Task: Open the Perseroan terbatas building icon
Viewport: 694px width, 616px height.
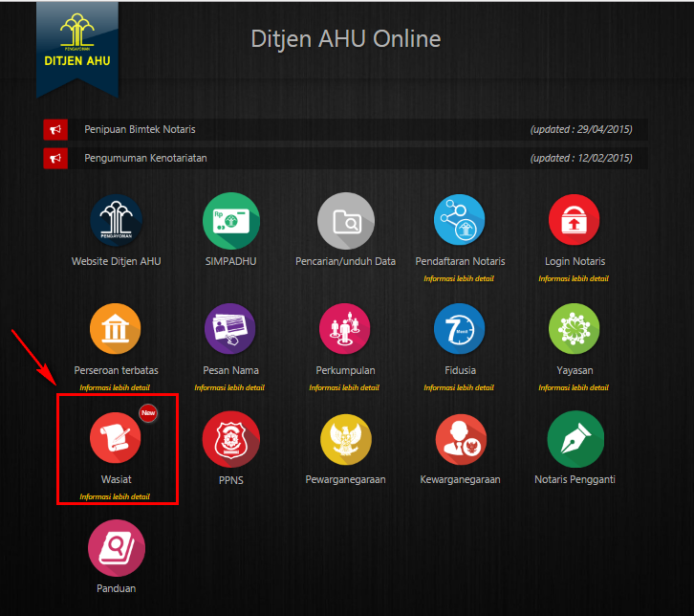Action: pos(116,330)
